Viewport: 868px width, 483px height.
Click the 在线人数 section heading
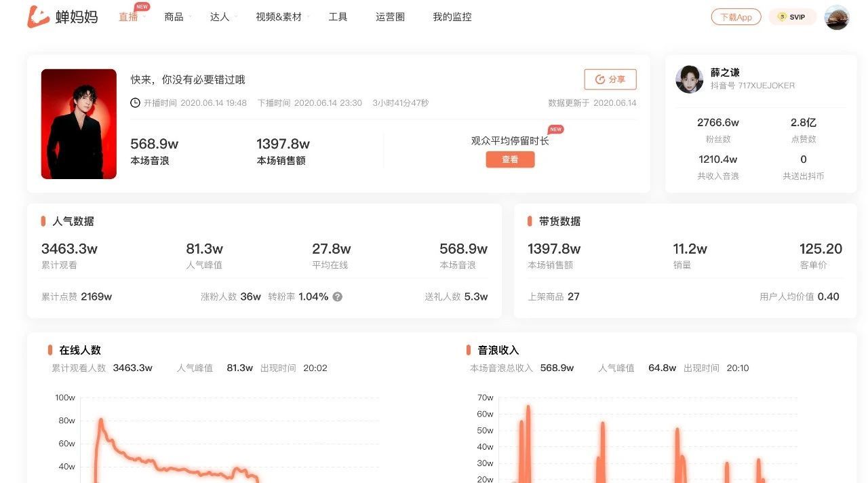click(80, 350)
